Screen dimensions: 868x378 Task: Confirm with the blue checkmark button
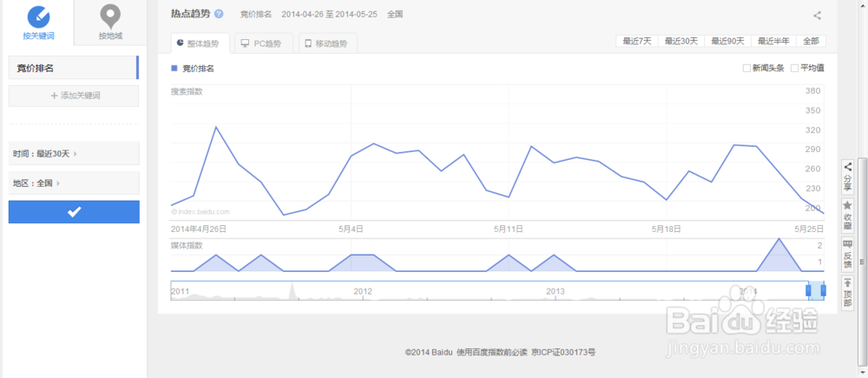pos(74,212)
